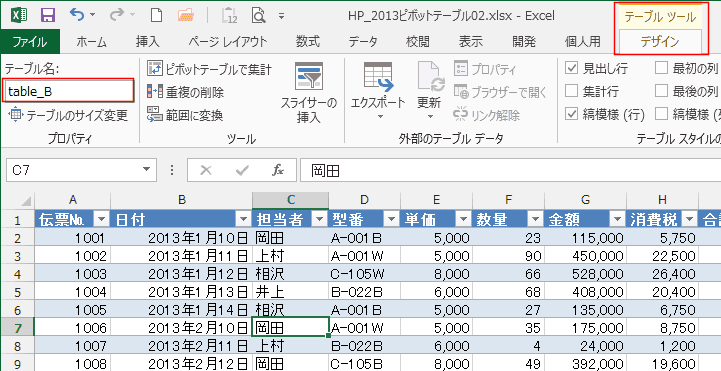
Task: Switch to the 数式 (Formulas) tab
Action: (x=308, y=42)
